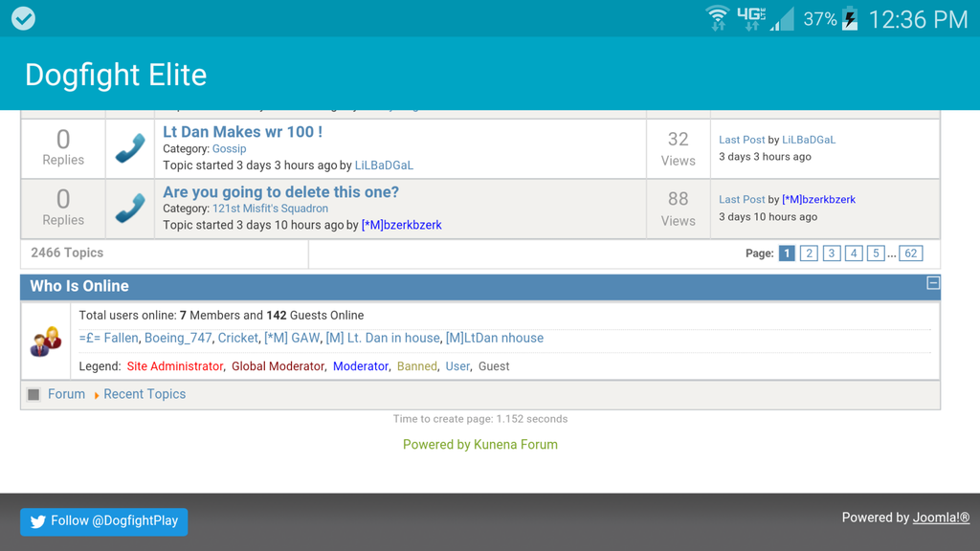Click phone icon beside Are you going to delete topic
Screen dimensions: 980x551
coord(130,209)
